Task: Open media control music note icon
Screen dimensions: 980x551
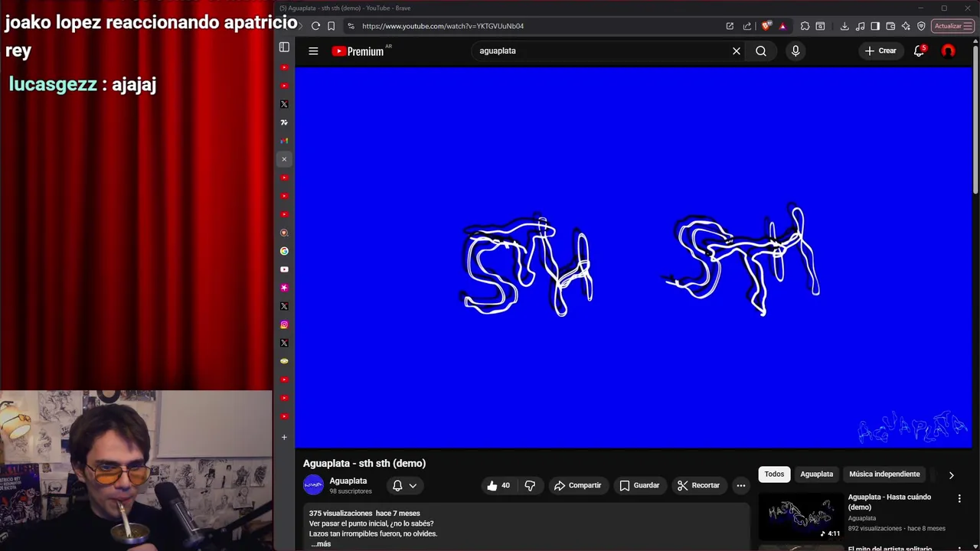Action: 860,26
